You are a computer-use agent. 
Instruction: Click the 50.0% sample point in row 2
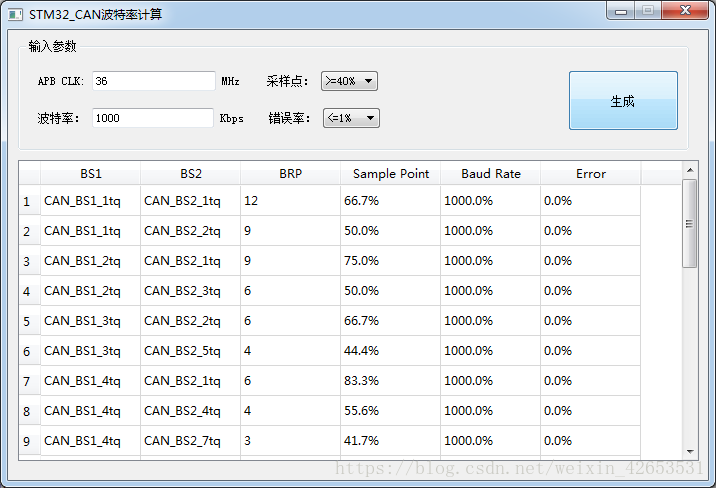tap(390, 231)
